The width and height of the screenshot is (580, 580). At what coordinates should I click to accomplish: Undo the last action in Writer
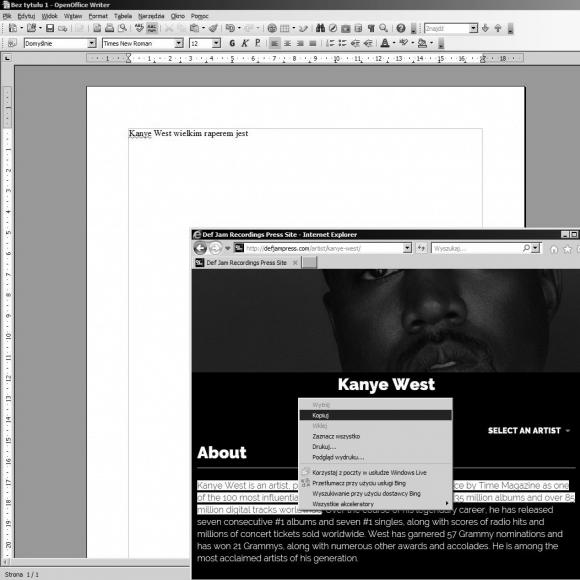coord(230,28)
